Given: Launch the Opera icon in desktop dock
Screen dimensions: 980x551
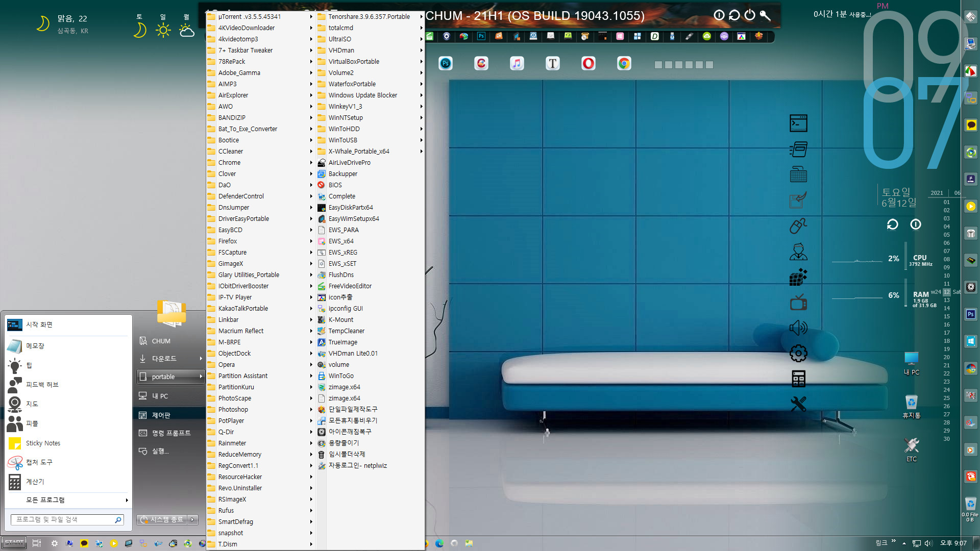Looking at the screenshot, I should [x=589, y=63].
